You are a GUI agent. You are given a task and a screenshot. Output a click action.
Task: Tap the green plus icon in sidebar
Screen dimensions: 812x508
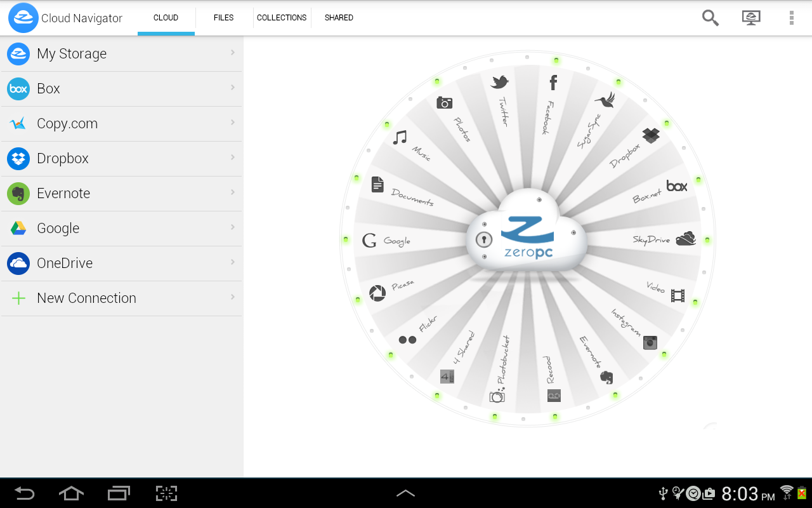18,298
